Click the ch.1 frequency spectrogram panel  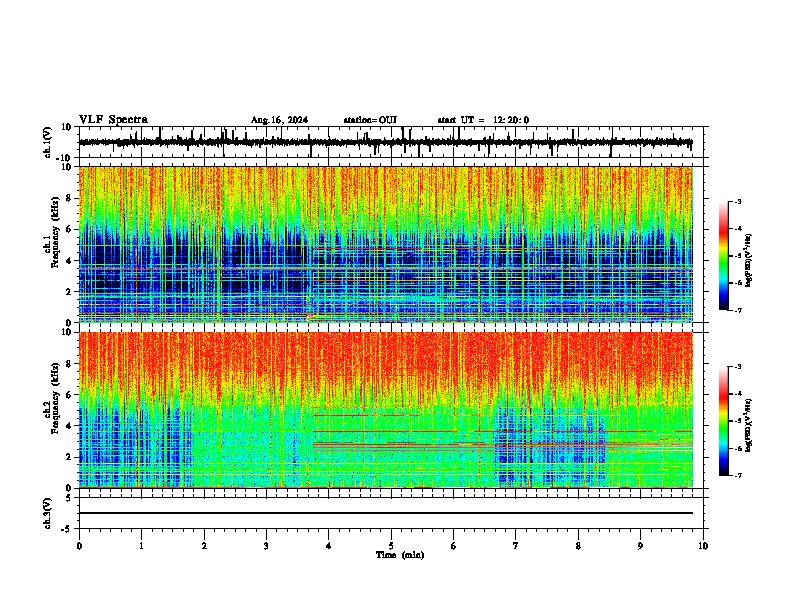click(x=391, y=244)
